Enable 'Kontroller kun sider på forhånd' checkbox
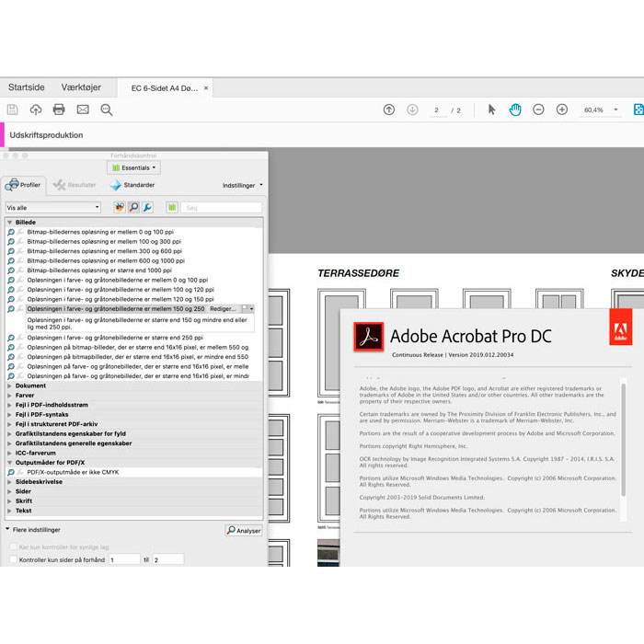The image size is (644, 644). point(14,559)
